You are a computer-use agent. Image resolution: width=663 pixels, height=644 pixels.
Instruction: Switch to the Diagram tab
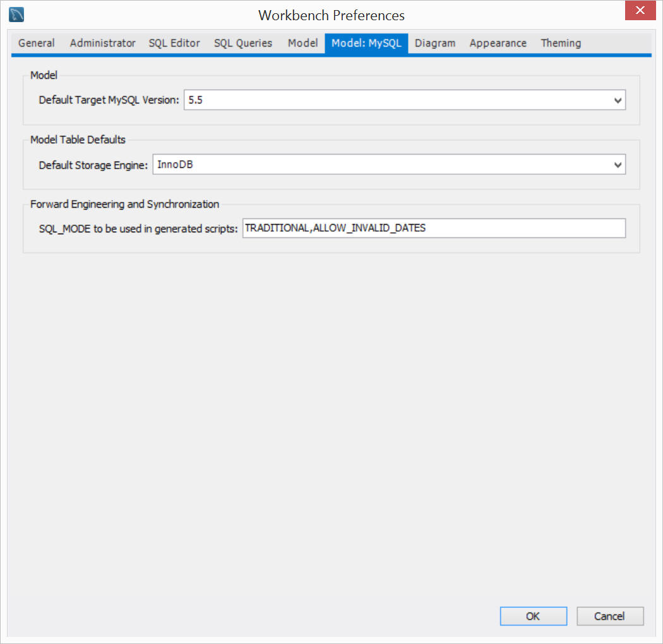pyautogui.click(x=435, y=43)
